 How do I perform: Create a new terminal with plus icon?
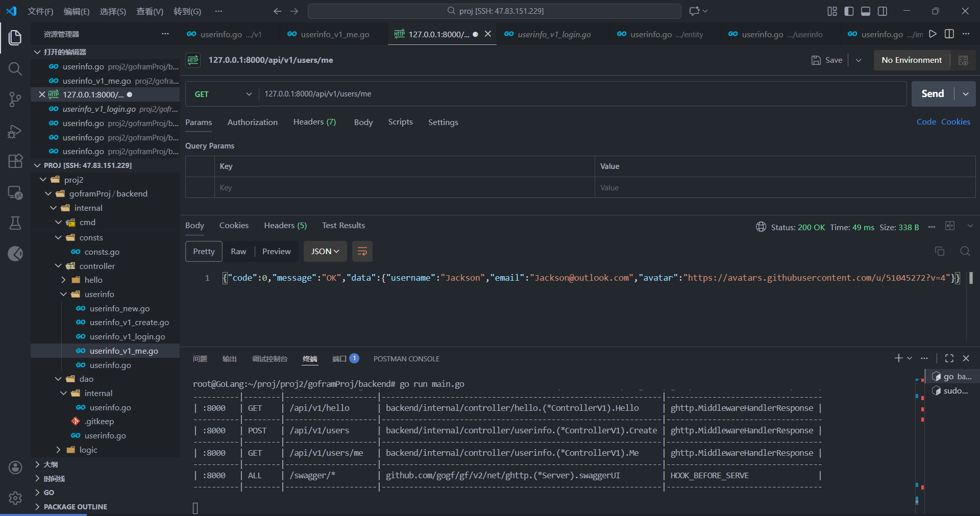click(899, 358)
